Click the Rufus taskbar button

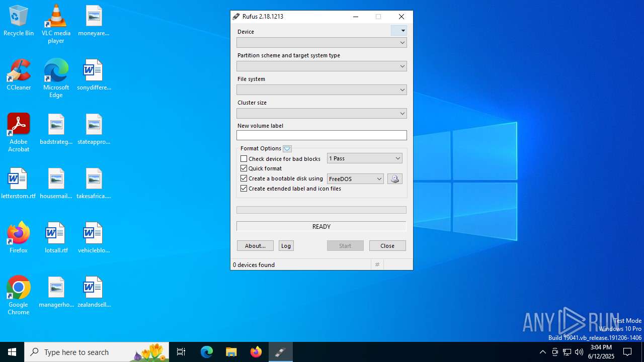280,352
